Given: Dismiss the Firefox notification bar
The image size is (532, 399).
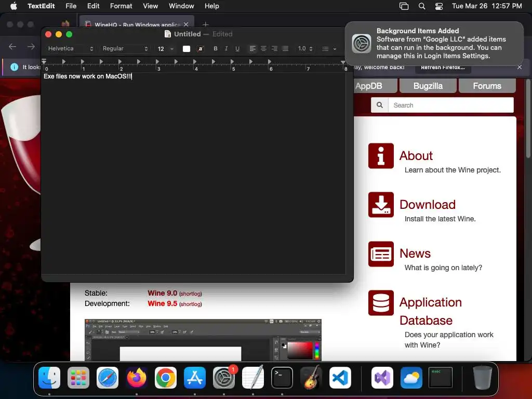Looking at the screenshot, I should (520, 67).
